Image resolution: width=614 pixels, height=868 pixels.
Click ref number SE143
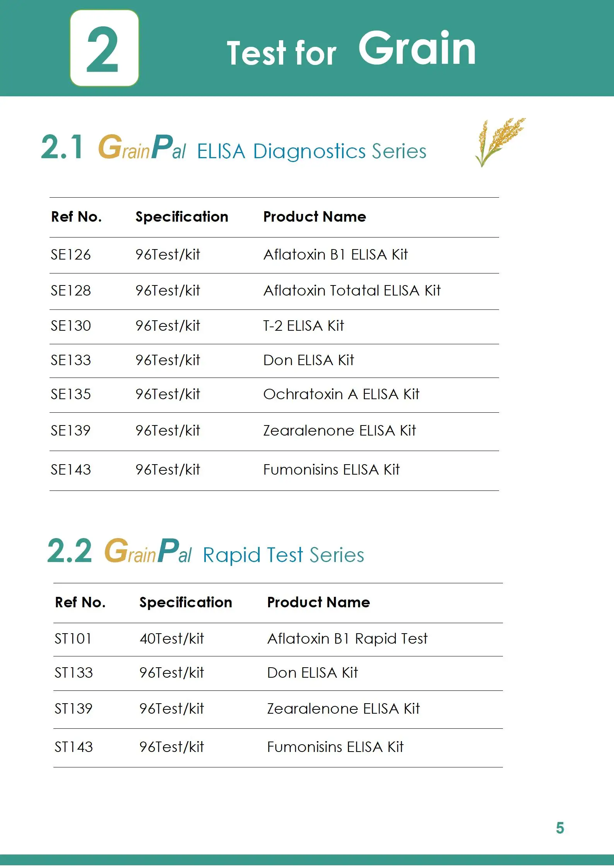point(71,470)
